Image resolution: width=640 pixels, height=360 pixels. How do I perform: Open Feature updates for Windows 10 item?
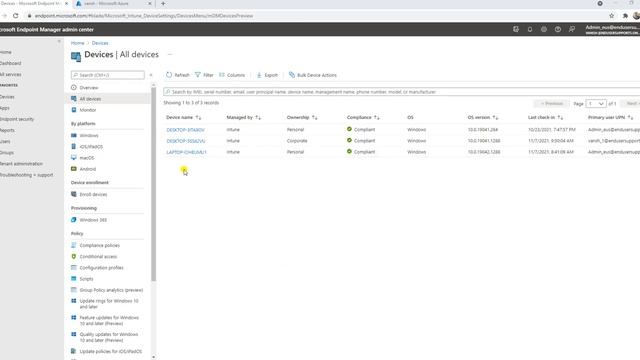pos(109,320)
